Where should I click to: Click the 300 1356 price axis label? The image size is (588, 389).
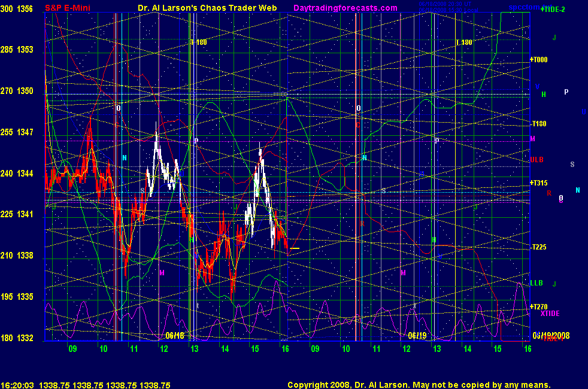(x=17, y=9)
